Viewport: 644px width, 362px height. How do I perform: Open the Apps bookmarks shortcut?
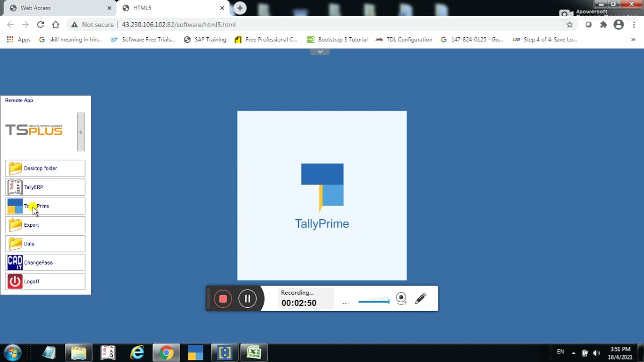pyautogui.click(x=19, y=40)
